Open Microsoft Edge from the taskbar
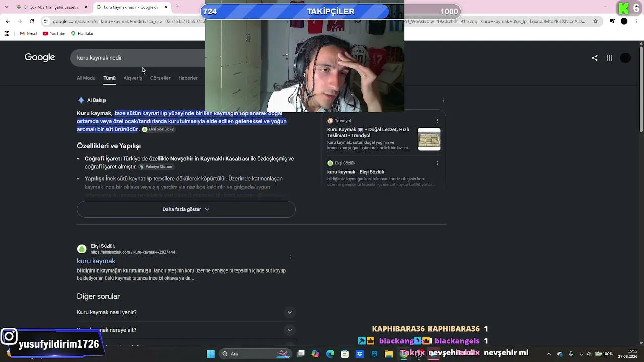 (330, 354)
